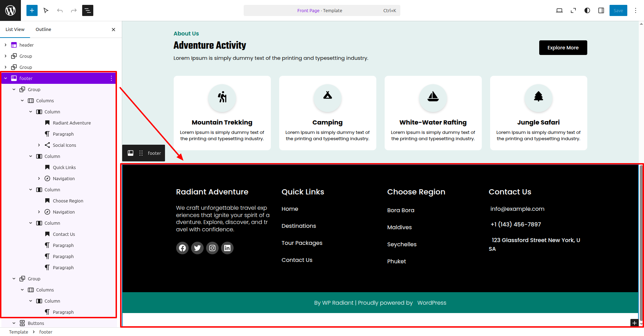Click the LinkedIn social icon in footer
The width and height of the screenshot is (644, 336).
[x=227, y=248]
